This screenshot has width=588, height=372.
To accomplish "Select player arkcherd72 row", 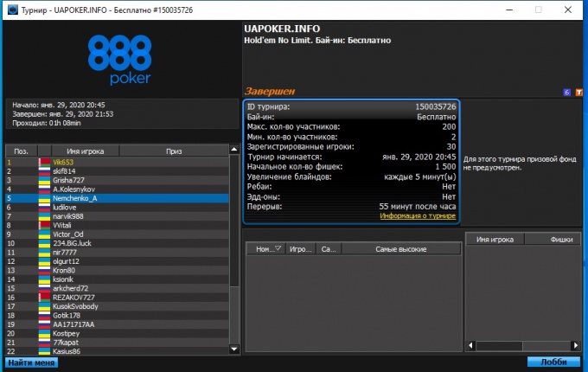I will tap(118, 288).
